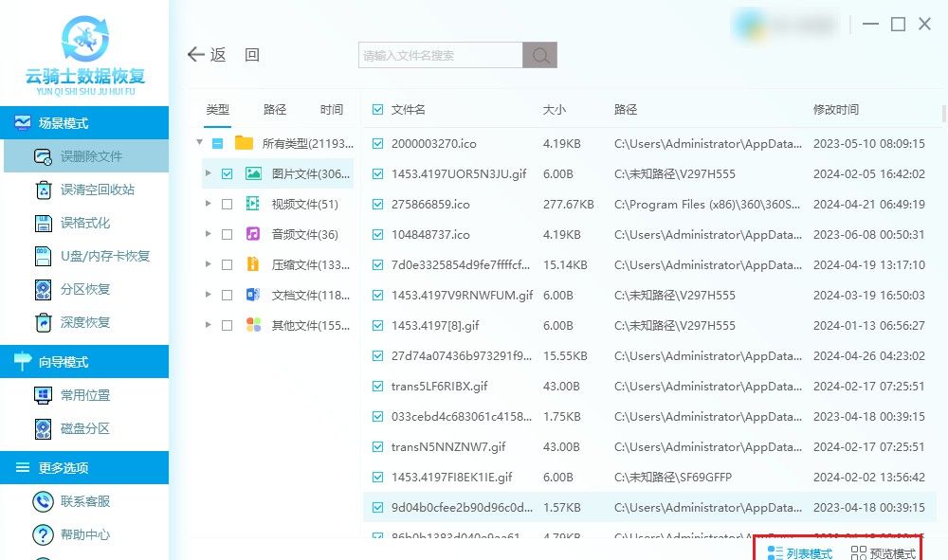The image size is (948, 560).
Task: Click the 图片文件 picture icon
Action: (253, 174)
